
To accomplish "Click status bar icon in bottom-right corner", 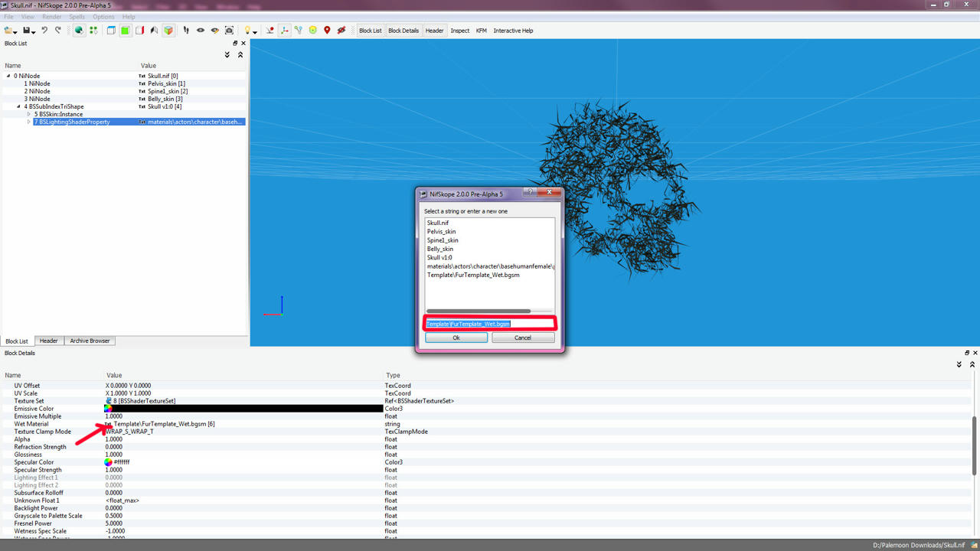I will pyautogui.click(x=974, y=545).
